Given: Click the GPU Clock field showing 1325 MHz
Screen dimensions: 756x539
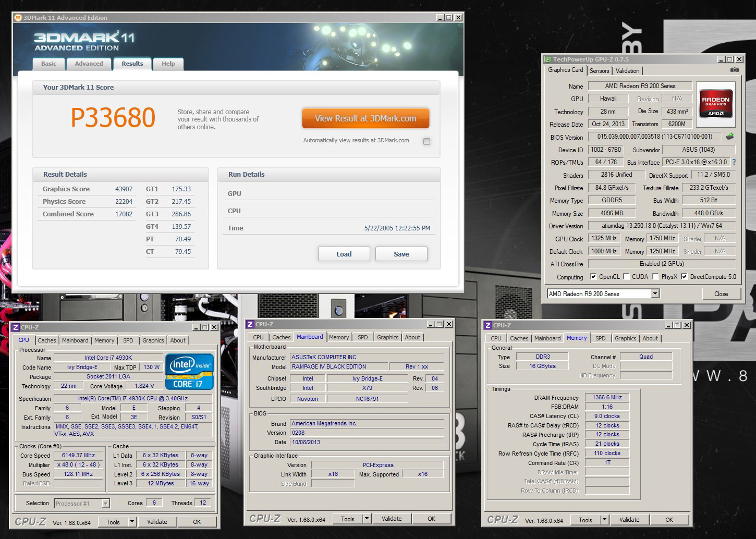Looking at the screenshot, I should (604, 238).
